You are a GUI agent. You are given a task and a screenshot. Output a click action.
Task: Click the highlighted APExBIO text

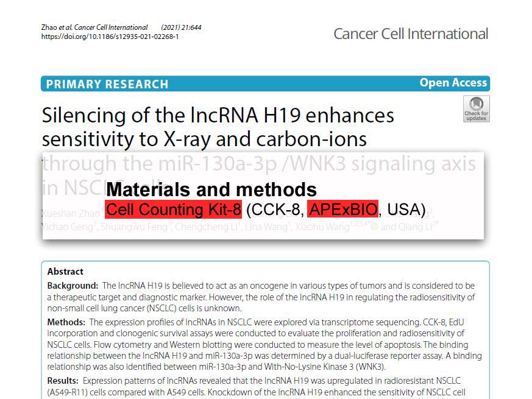pos(342,210)
